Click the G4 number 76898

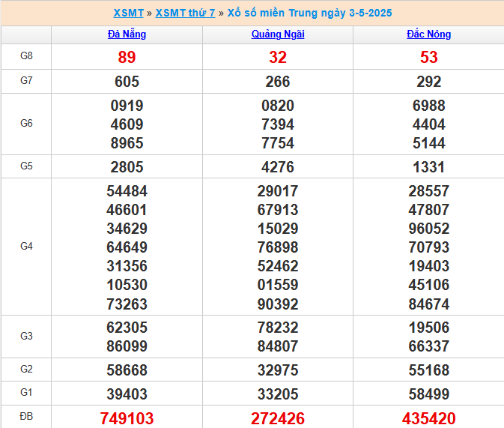pyautogui.click(x=278, y=247)
